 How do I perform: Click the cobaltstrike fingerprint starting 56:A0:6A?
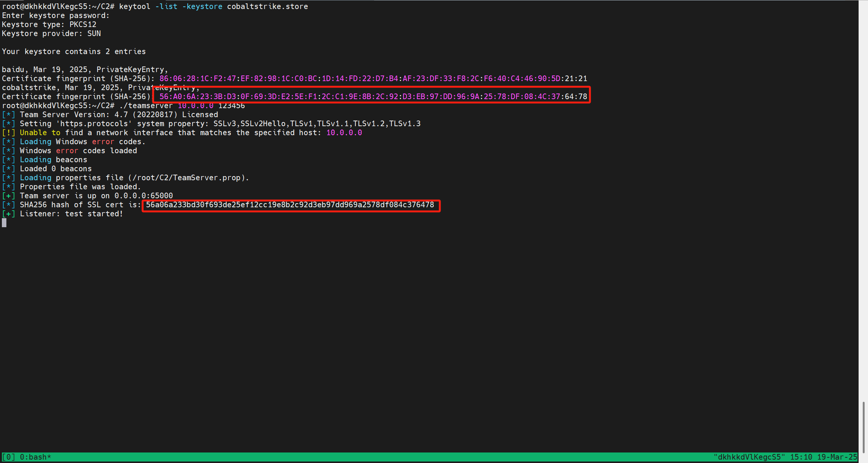373,97
